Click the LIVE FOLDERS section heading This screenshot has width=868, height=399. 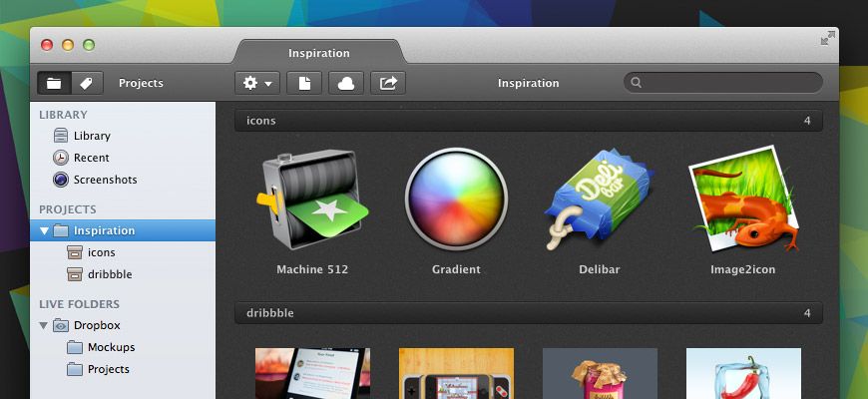(x=79, y=304)
